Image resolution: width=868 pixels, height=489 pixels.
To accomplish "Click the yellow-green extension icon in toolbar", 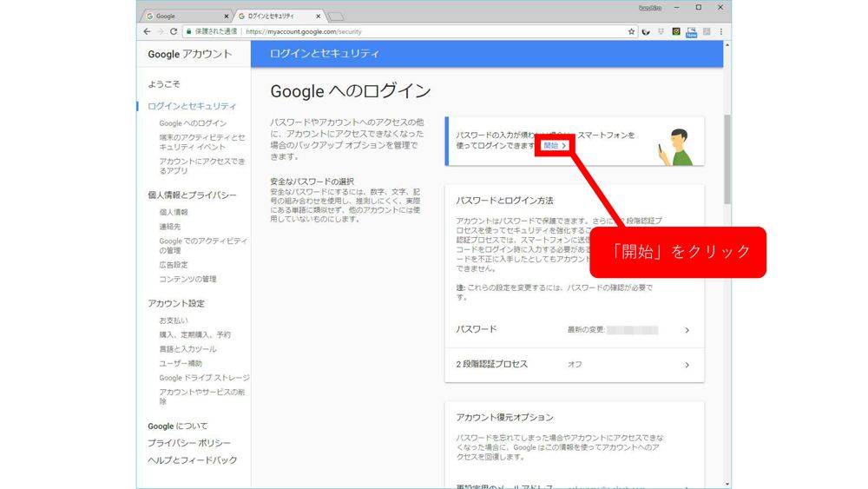I will tap(676, 31).
